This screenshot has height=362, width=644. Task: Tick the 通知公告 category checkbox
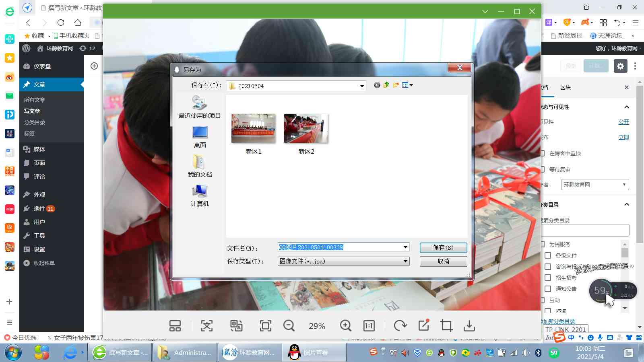click(x=548, y=289)
